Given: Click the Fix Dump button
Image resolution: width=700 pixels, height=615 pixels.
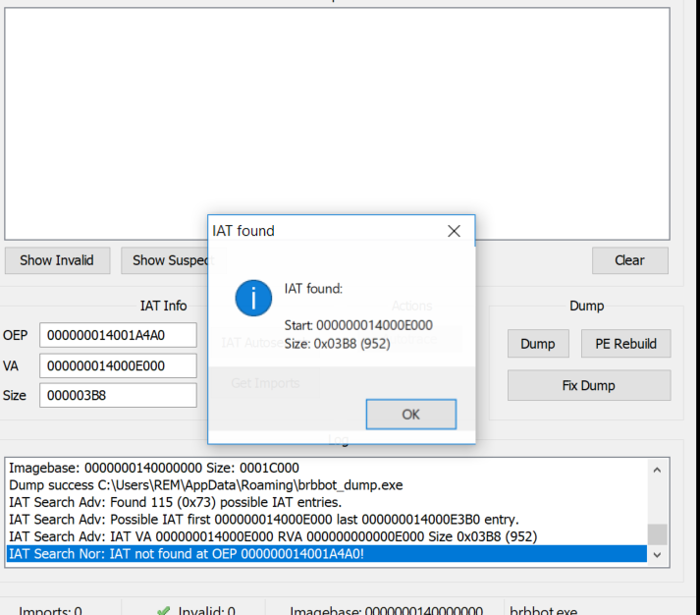Looking at the screenshot, I should click(x=588, y=385).
